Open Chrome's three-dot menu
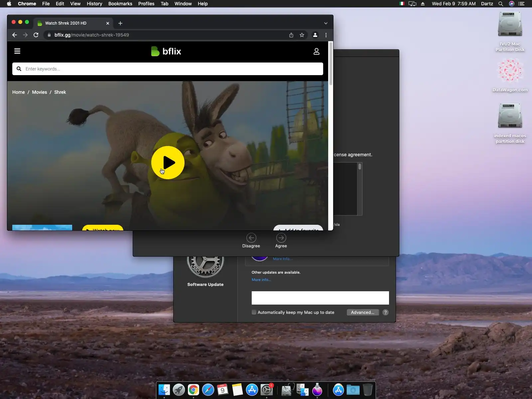This screenshot has height=399, width=532. [326, 35]
